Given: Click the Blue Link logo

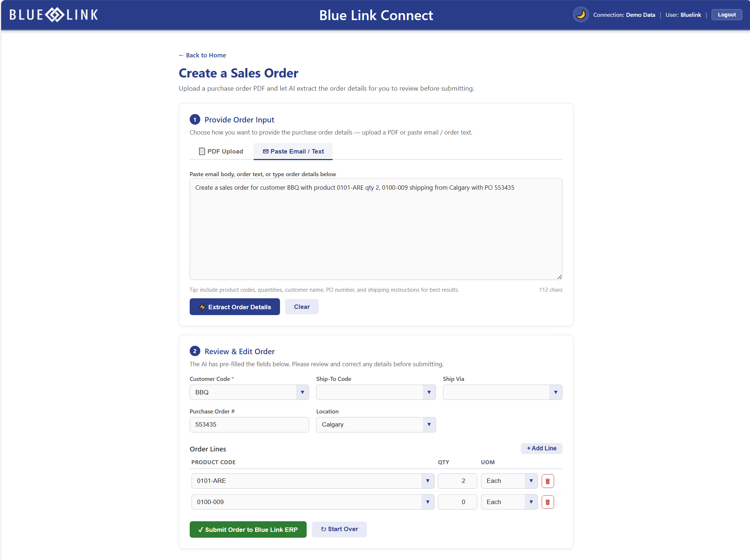Looking at the screenshot, I should [x=54, y=15].
